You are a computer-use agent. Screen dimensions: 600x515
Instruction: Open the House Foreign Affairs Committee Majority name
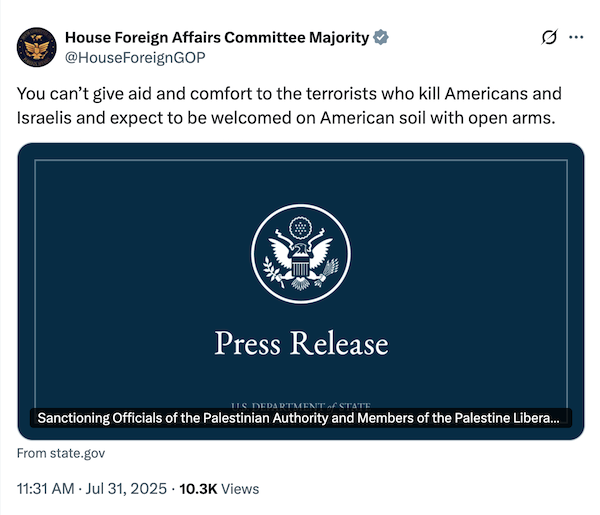(217, 38)
